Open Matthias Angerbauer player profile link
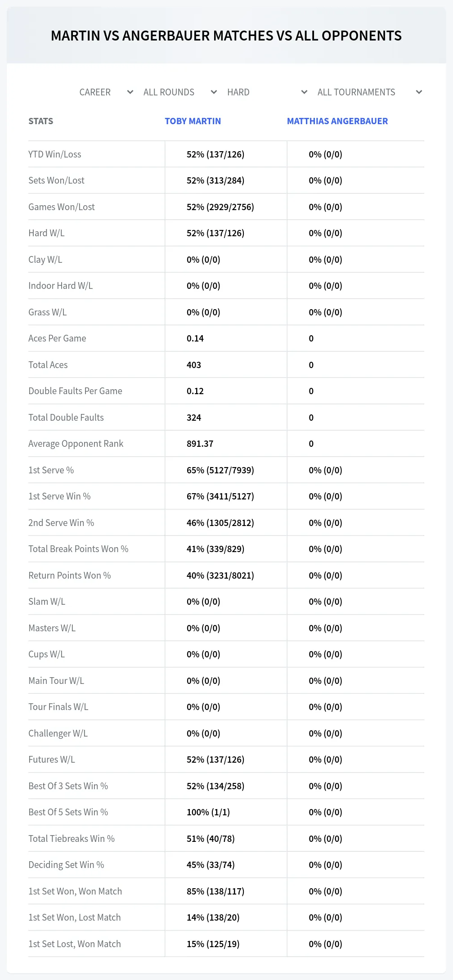Screen dimensions: 453x980 337,121
